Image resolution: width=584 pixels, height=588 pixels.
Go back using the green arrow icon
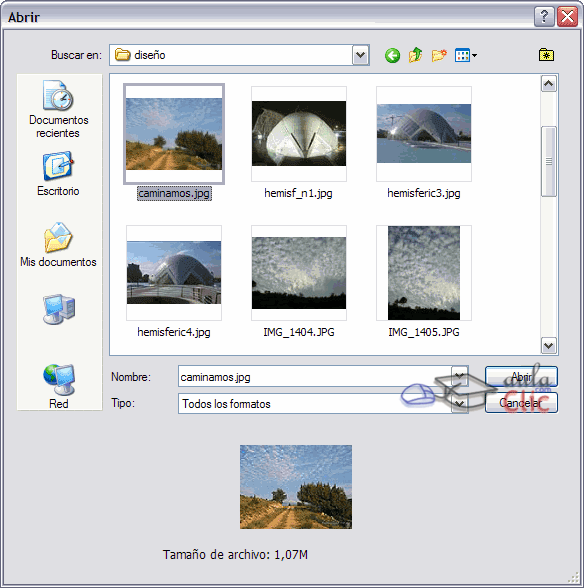392,56
